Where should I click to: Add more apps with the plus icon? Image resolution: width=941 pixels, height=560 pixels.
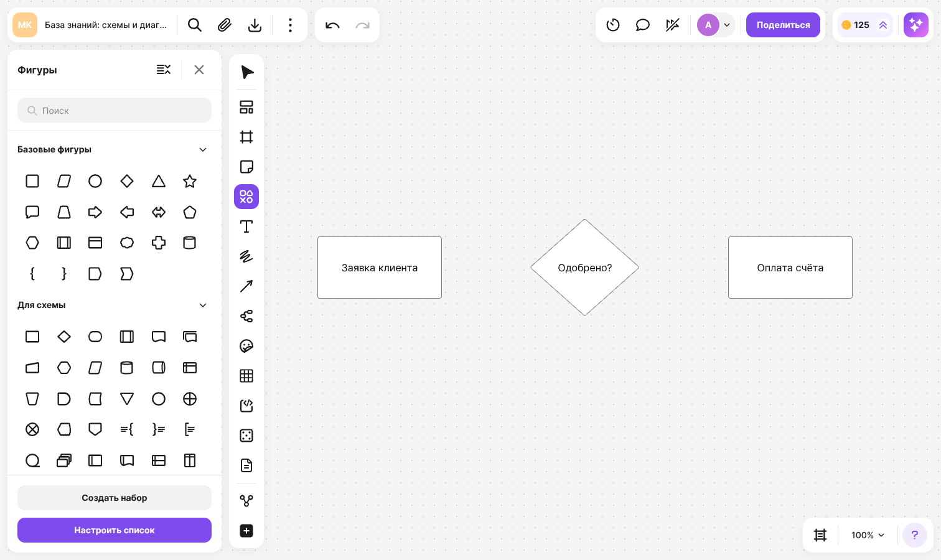246,531
